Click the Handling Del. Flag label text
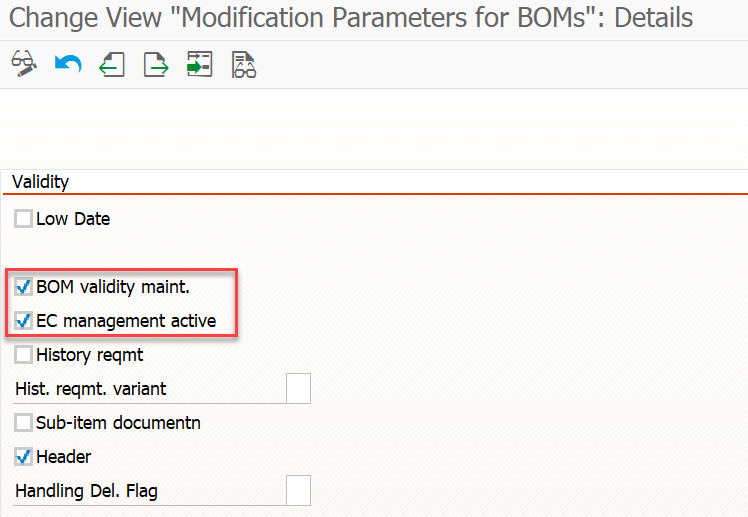This screenshot has width=748, height=517. click(86, 491)
